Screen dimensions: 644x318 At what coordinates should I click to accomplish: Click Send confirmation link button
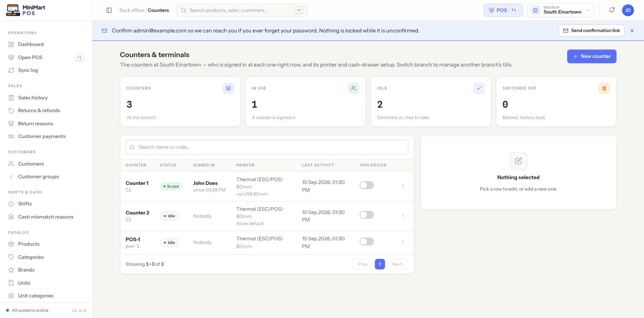(x=591, y=31)
